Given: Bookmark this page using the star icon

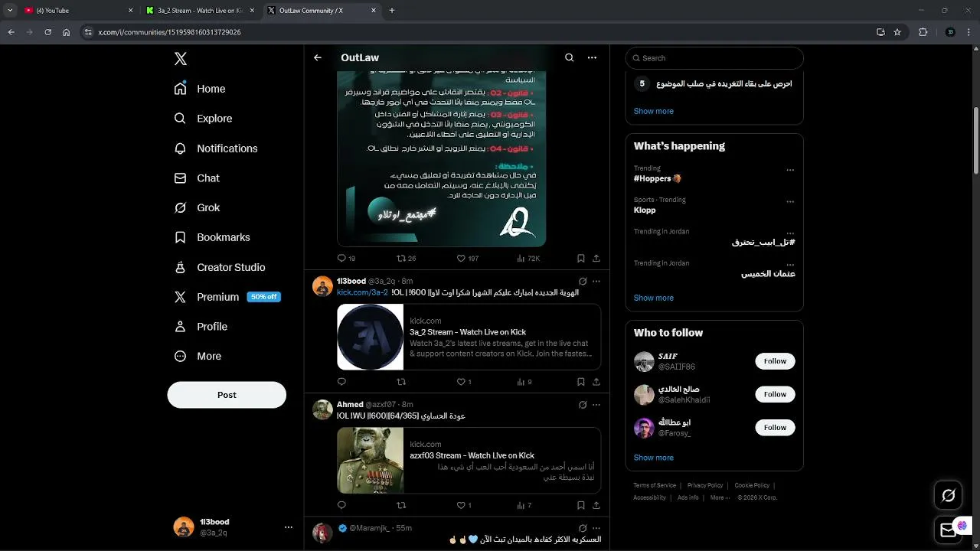Looking at the screenshot, I should pyautogui.click(x=897, y=32).
